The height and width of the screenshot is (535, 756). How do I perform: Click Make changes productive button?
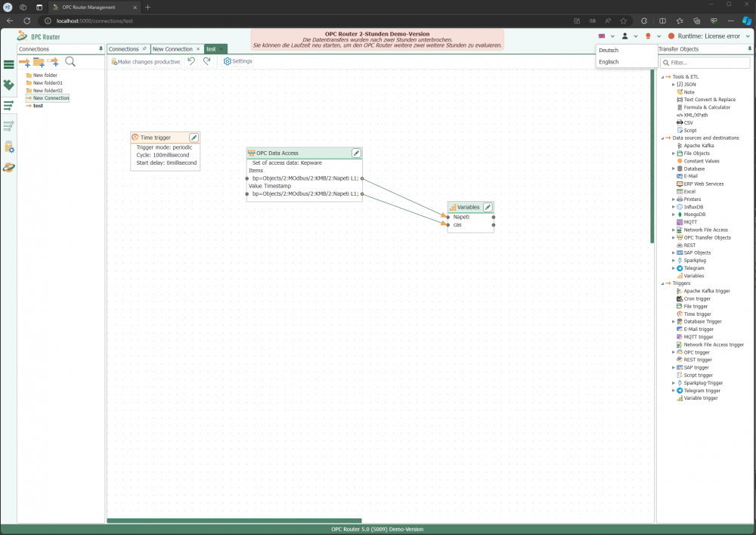(146, 62)
